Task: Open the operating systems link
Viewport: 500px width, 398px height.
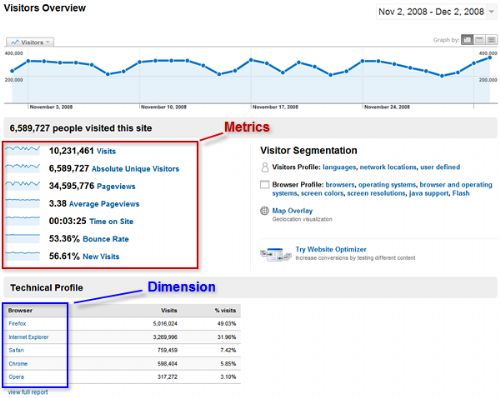Action: 387,185
